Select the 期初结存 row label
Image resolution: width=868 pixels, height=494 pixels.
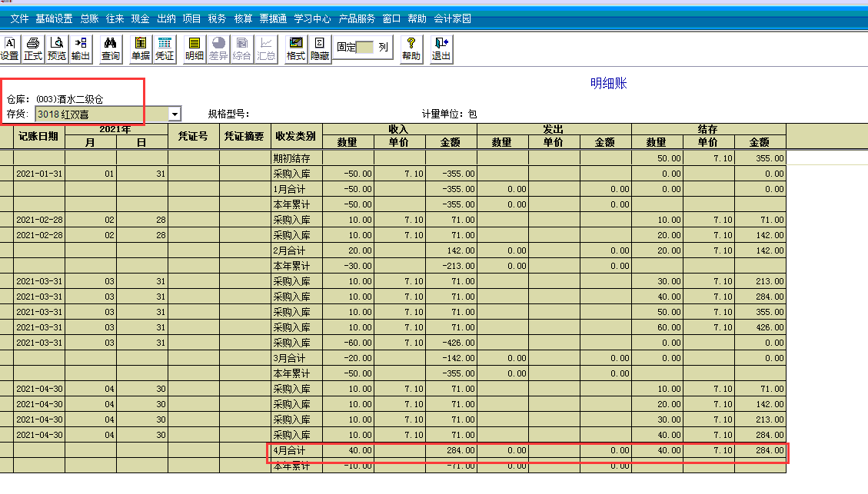coord(291,158)
